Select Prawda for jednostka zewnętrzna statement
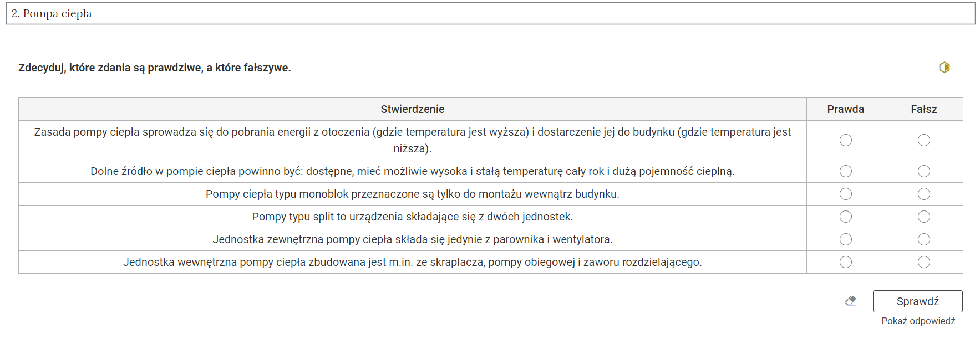Screen dimensions: 980x344 click(x=845, y=239)
